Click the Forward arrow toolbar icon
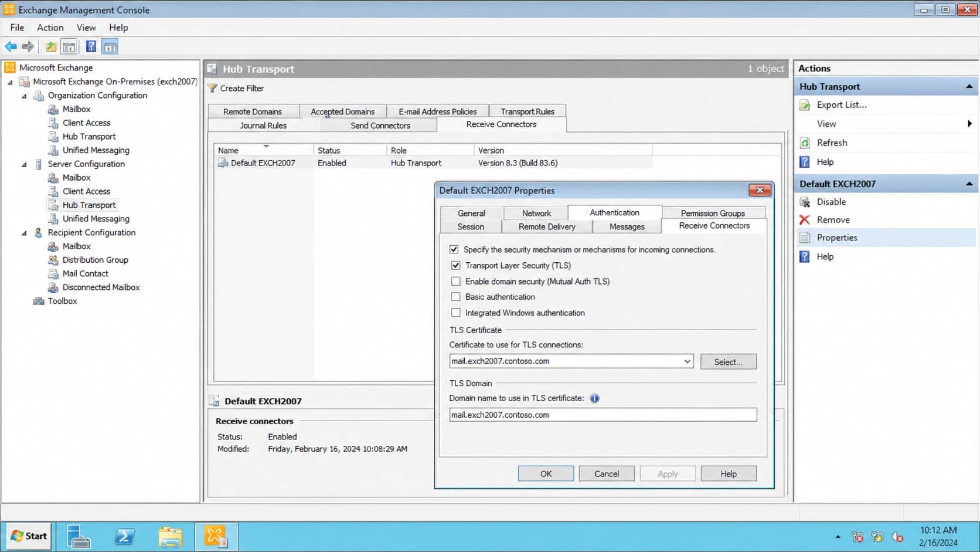980x552 pixels. (x=28, y=46)
